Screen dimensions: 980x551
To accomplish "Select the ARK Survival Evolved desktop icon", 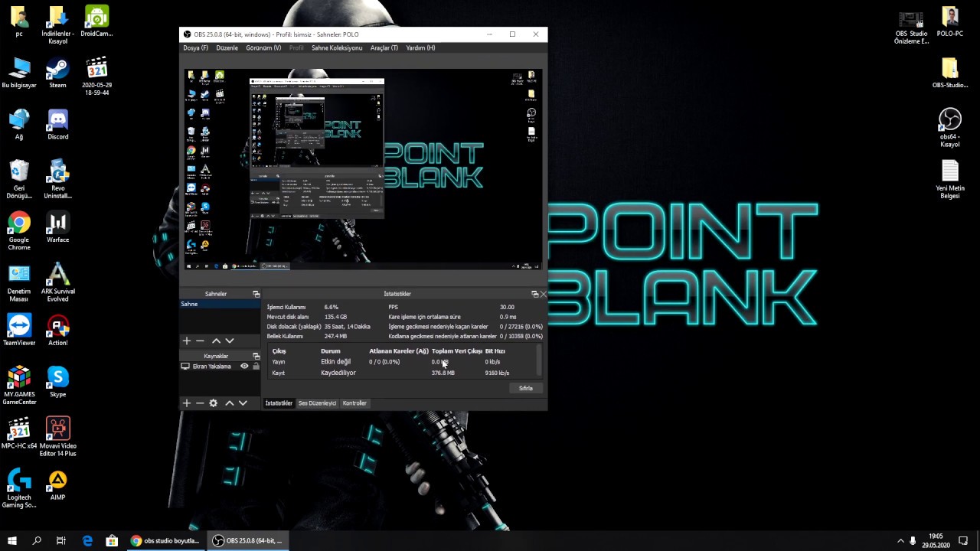I will click(x=57, y=282).
